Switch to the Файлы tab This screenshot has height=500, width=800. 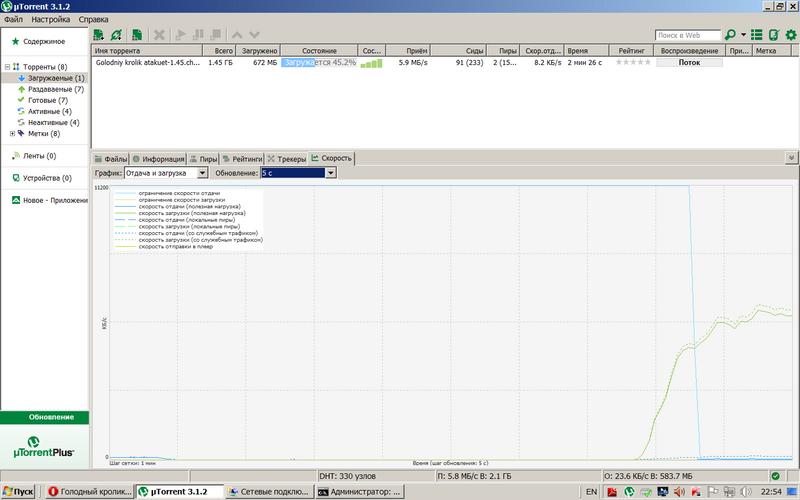click(x=111, y=159)
